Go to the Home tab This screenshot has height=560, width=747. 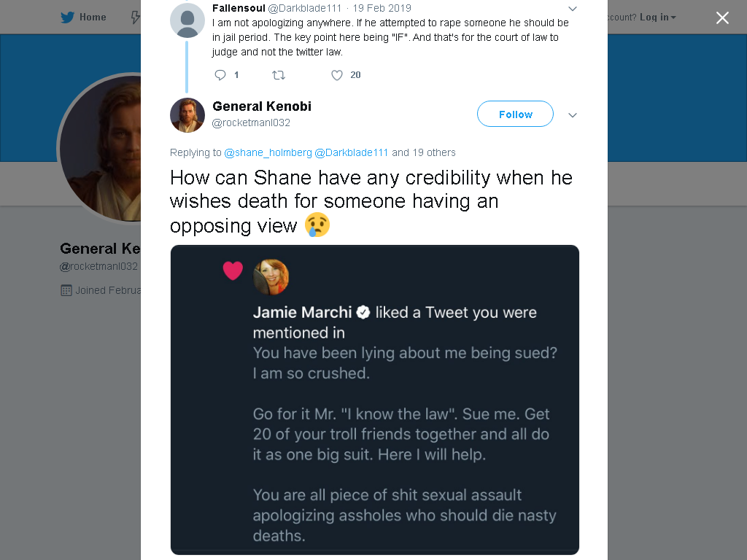(x=83, y=17)
